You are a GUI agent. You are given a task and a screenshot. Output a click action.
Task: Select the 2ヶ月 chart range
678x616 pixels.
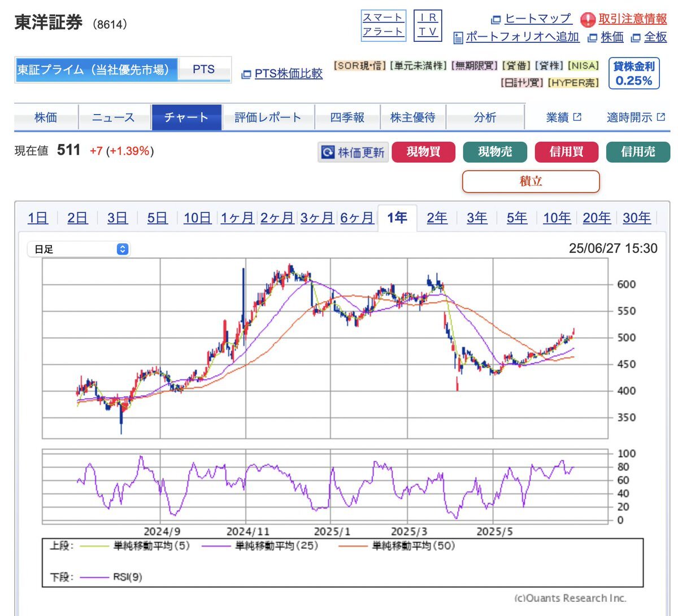(x=277, y=218)
